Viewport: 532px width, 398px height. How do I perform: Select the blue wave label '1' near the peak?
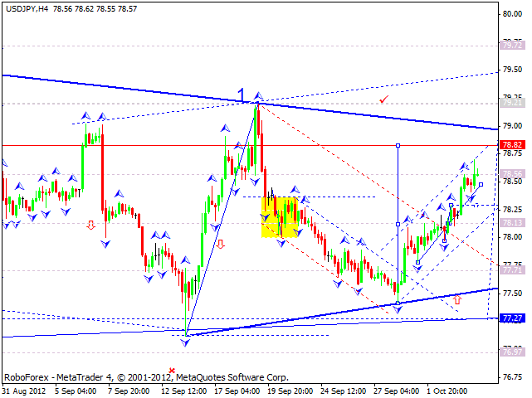pos(241,95)
